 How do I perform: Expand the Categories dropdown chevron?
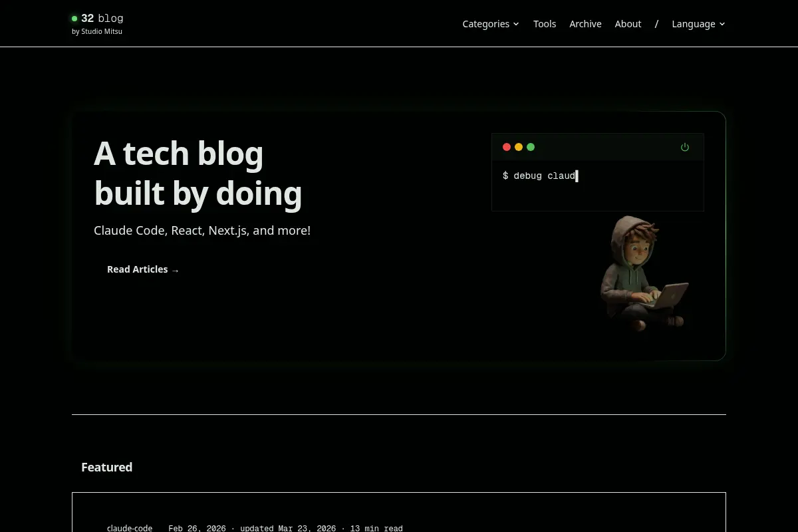tap(516, 24)
